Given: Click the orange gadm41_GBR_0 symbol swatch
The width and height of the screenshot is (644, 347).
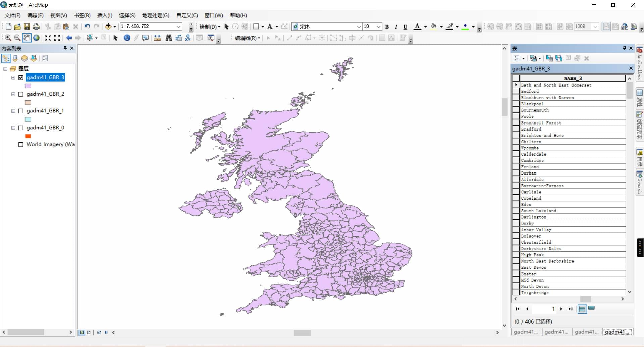Looking at the screenshot, I should point(28,136).
